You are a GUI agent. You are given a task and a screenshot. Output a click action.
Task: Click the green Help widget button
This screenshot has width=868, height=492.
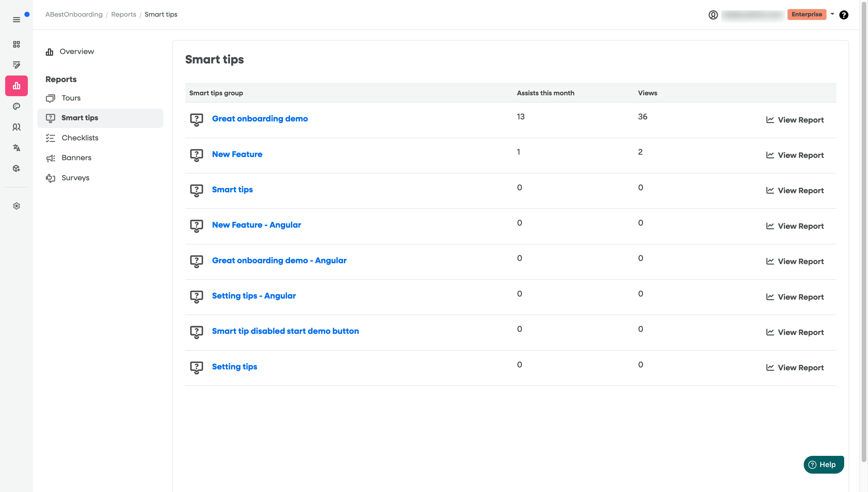click(823, 465)
